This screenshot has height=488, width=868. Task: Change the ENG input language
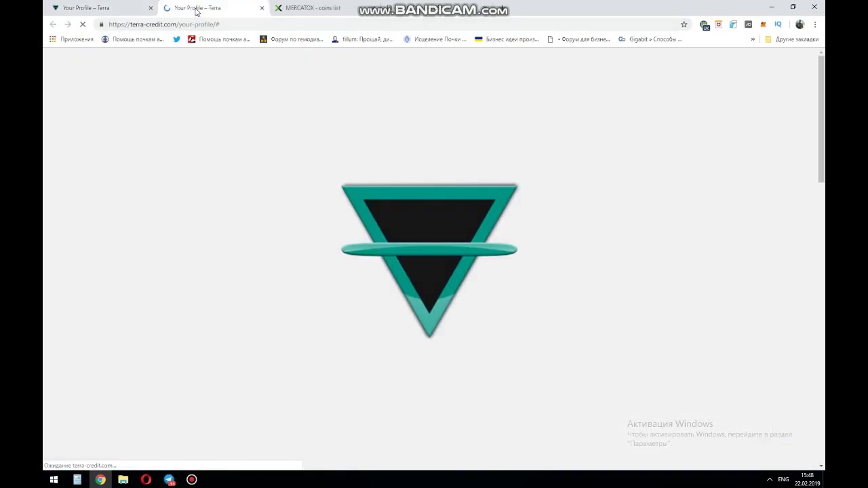click(783, 480)
